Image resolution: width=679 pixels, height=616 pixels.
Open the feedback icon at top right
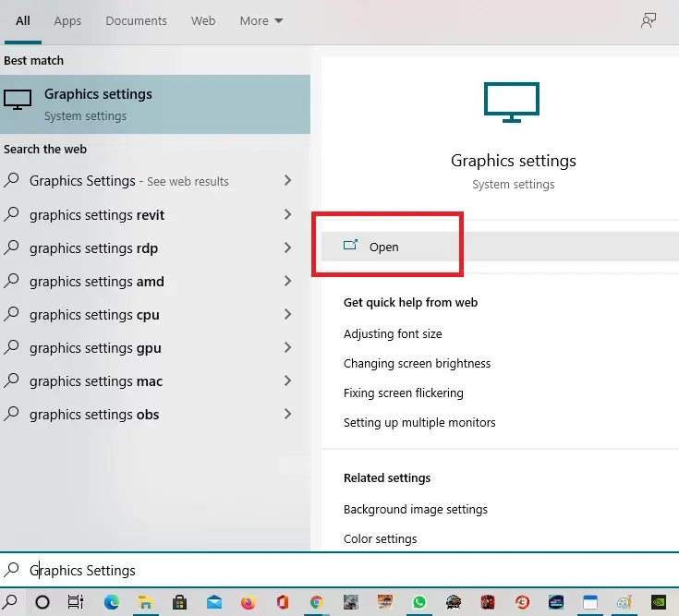point(649,20)
